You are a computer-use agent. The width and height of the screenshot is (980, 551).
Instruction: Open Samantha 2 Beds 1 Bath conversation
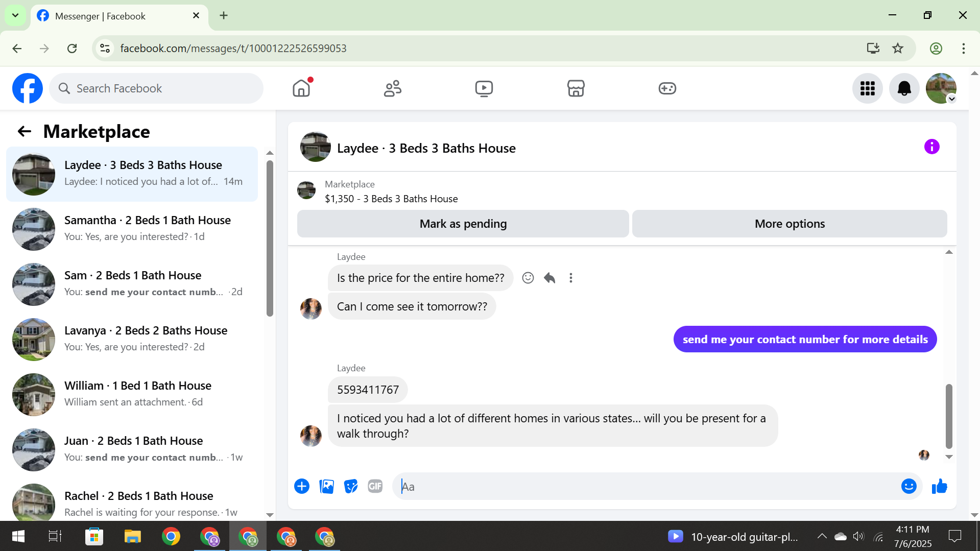point(132,229)
